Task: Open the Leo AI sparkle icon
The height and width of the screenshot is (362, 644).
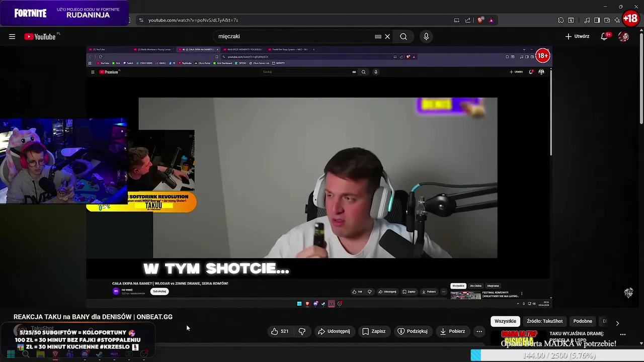Action: pos(617,20)
